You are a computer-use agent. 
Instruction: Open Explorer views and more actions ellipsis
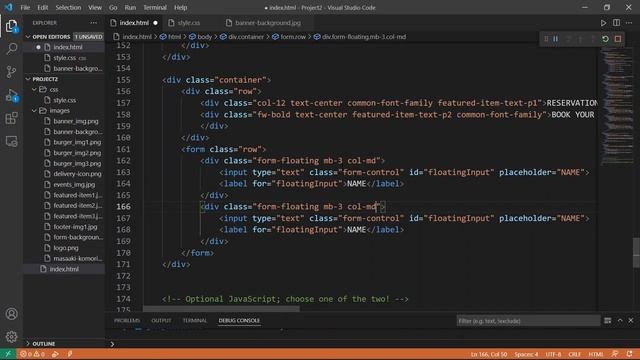[94, 23]
